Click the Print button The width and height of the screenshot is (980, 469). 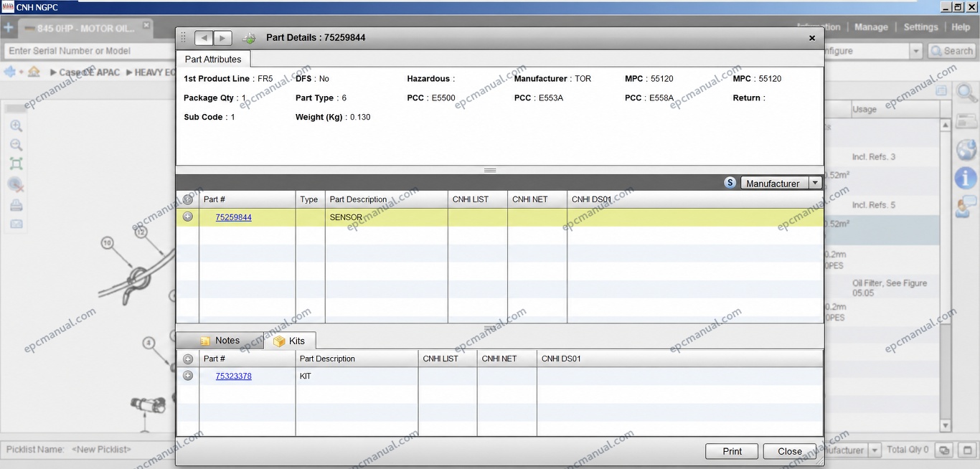(x=732, y=451)
